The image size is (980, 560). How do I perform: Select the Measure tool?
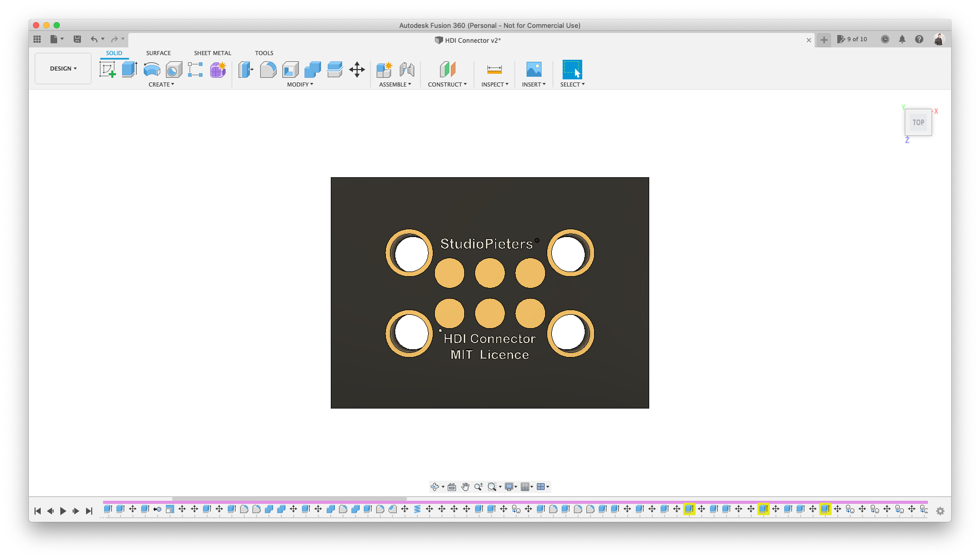[495, 70]
